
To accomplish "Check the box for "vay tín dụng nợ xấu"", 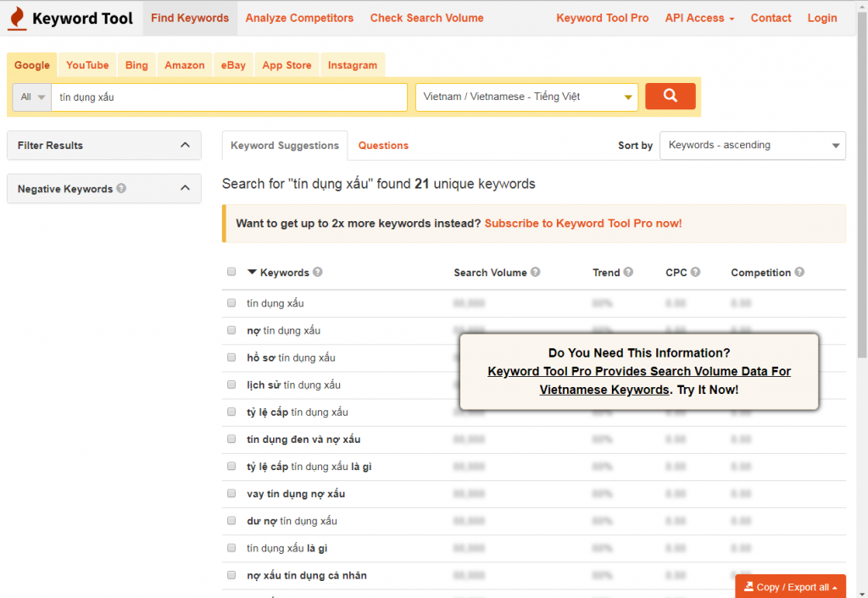I will (x=231, y=493).
